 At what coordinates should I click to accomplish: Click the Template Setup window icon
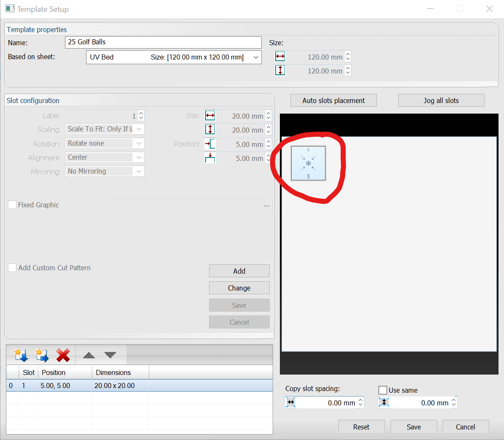point(10,9)
